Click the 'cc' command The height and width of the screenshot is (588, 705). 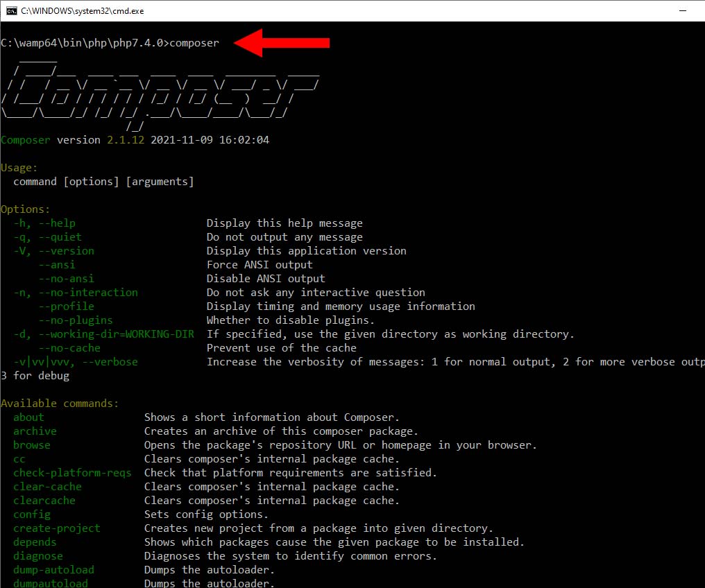tap(19, 460)
